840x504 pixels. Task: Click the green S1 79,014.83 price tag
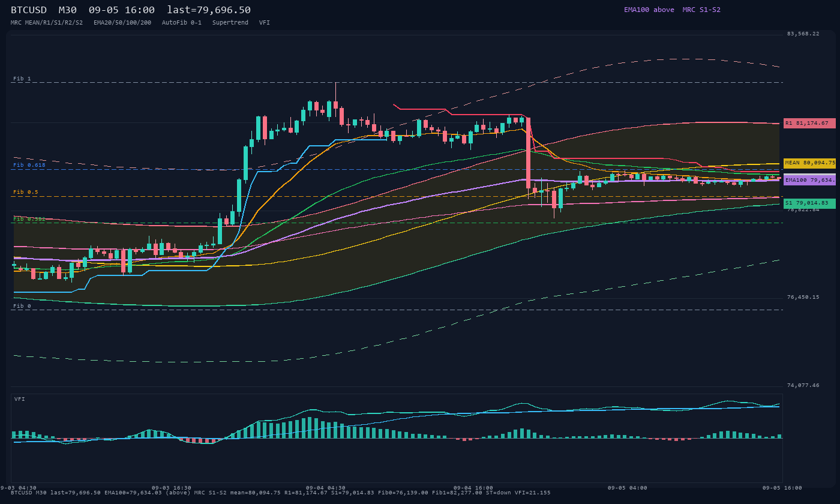[809, 203]
